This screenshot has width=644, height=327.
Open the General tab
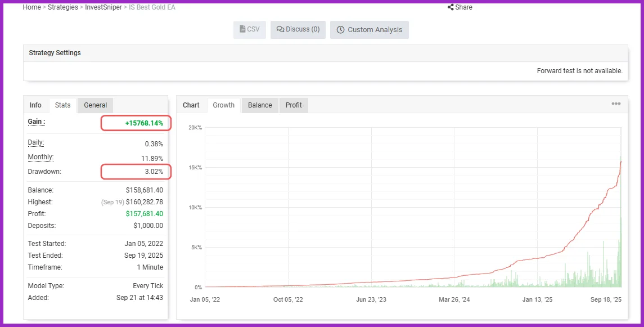point(95,105)
